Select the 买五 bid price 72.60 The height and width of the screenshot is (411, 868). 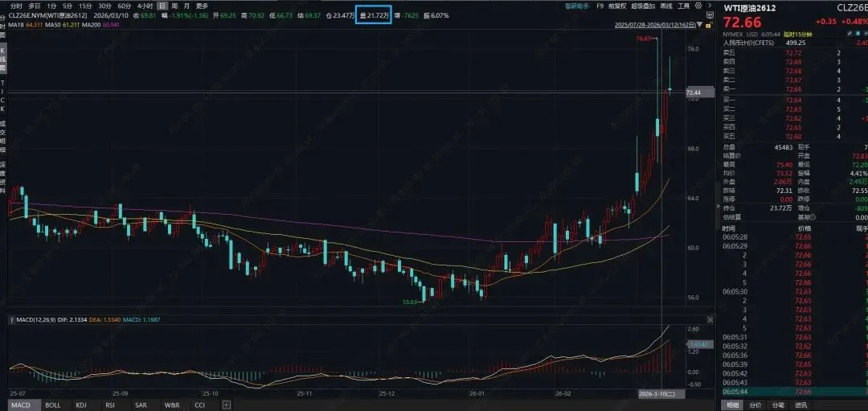[793, 136]
